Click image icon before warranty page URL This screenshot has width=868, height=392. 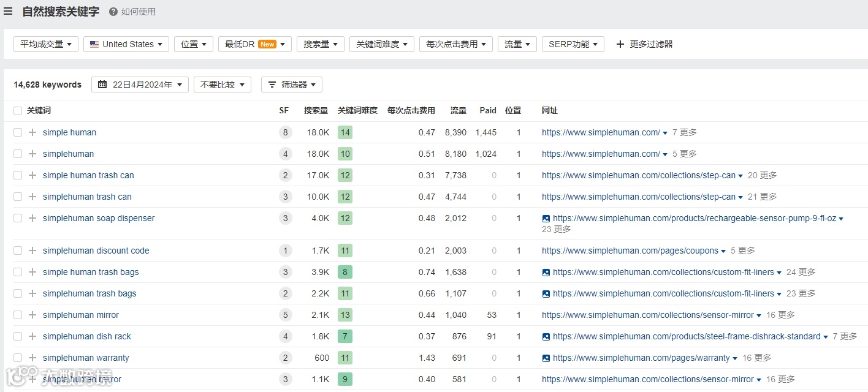click(546, 358)
